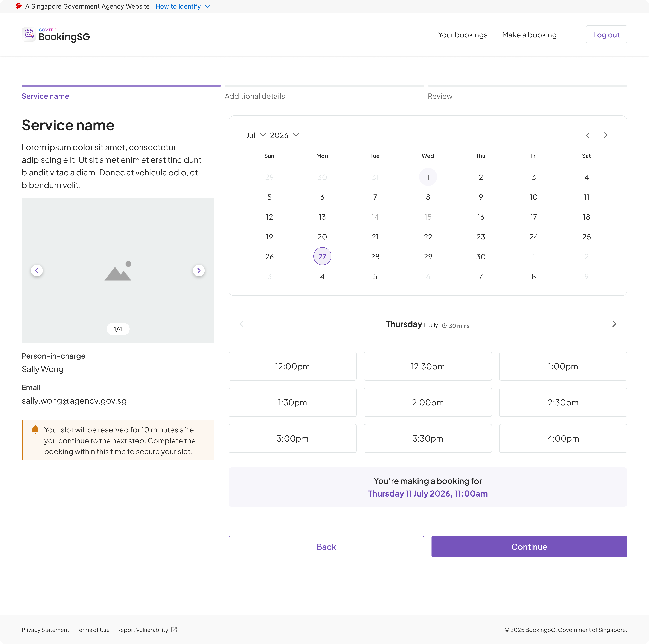This screenshot has width=649, height=644.
Task: Click the BookingSG logo
Action: pos(56,35)
